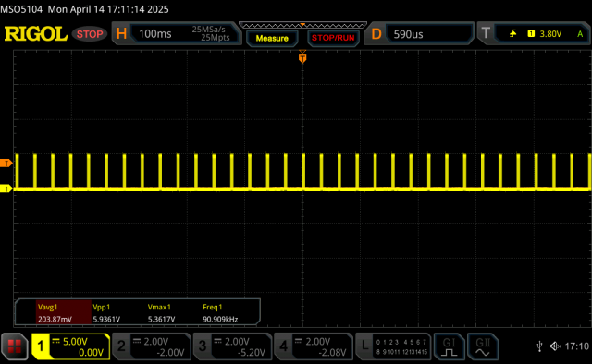Image resolution: width=592 pixels, height=364 pixels.
Task: Click the USB connection icon
Action: pos(540,346)
